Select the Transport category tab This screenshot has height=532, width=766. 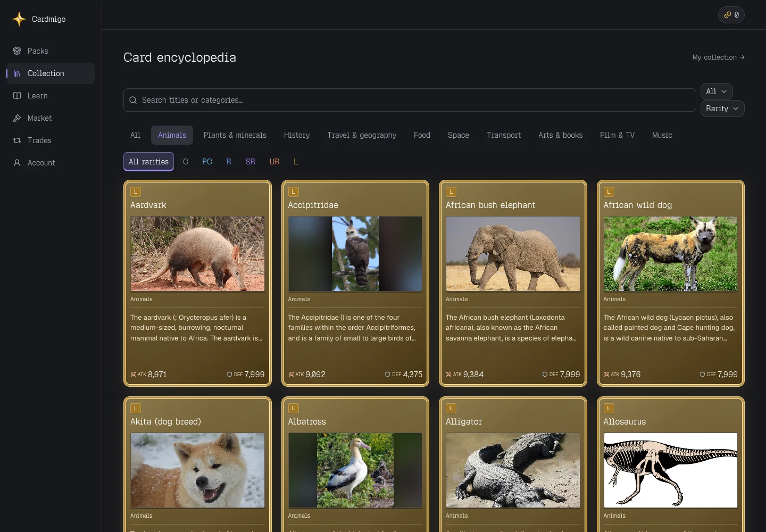tap(504, 135)
